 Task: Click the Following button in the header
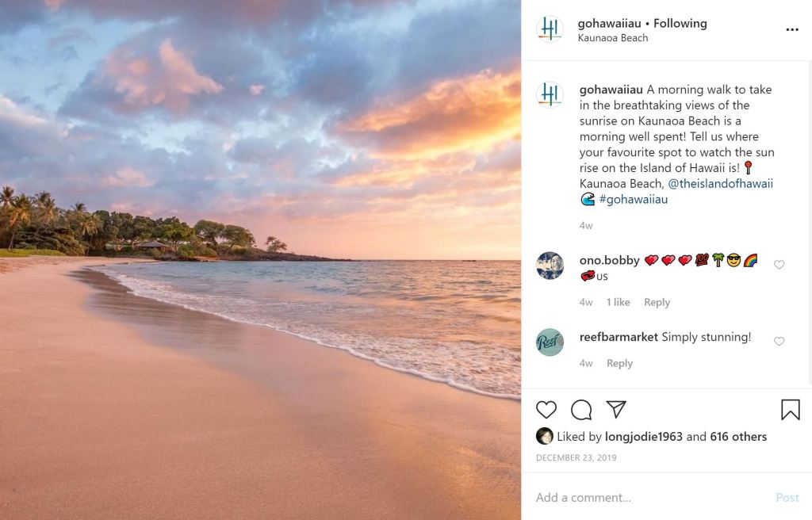(x=680, y=24)
